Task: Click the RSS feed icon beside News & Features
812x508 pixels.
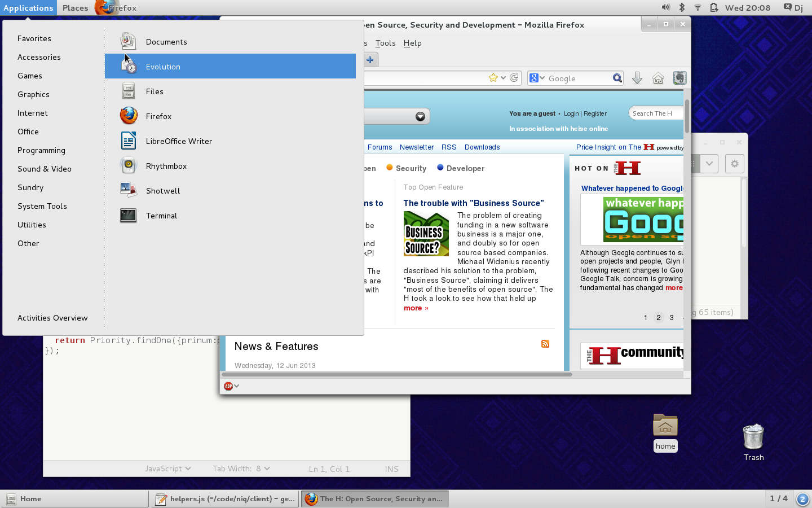Action: click(x=545, y=344)
